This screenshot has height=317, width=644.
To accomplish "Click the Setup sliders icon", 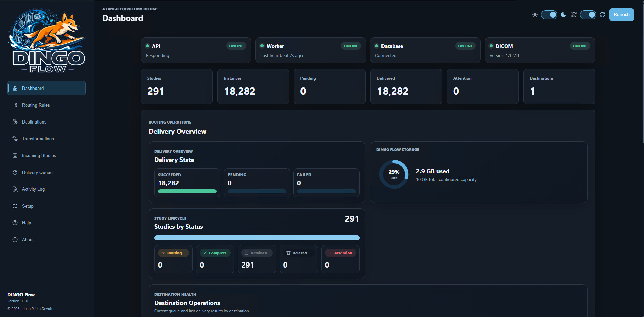I will [x=15, y=206].
